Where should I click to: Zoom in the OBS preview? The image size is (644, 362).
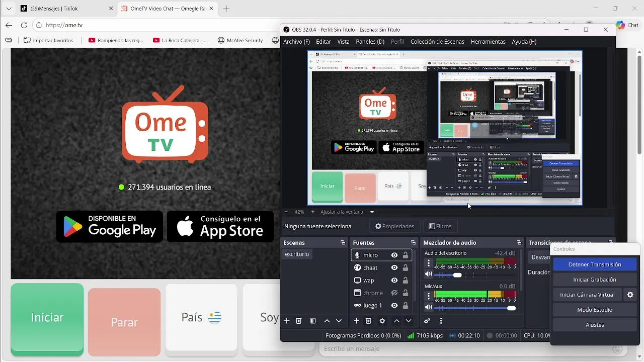pos(312,212)
